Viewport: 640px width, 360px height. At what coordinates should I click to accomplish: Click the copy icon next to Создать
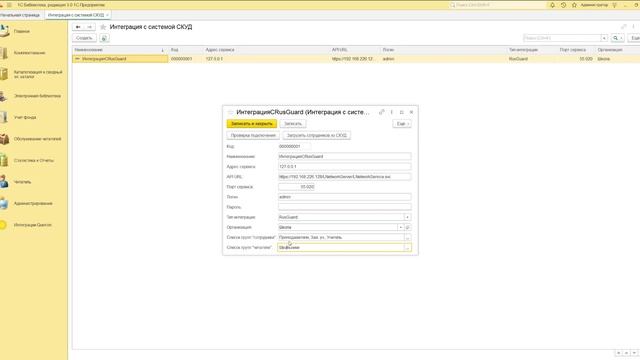[x=104, y=38]
